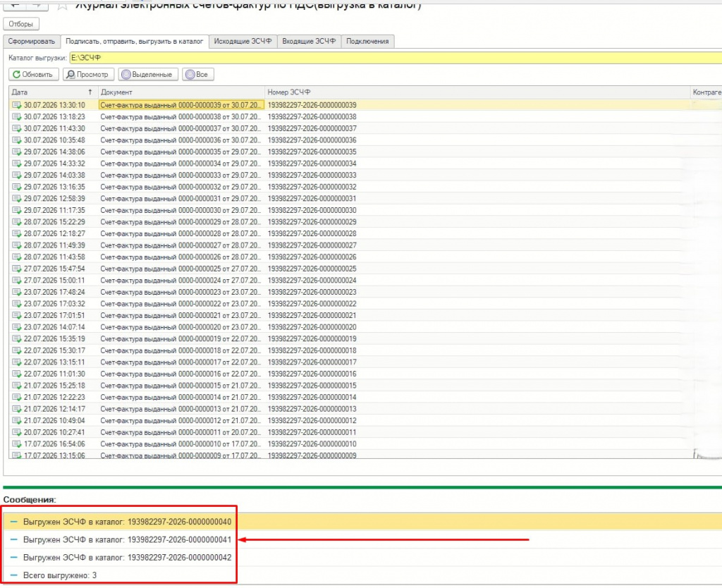Image resolution: width=722 pixels, height=588 pixels.
Task: Select document cell Счет-фактура выданный 0000-0000039
Action: coord(181,106)
